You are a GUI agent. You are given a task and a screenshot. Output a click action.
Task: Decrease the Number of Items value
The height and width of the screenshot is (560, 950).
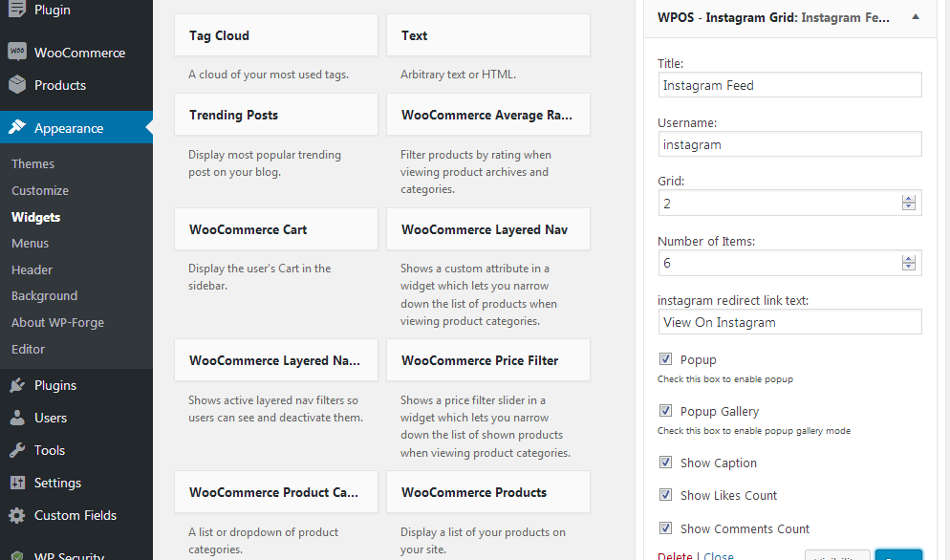click(909, 268)
